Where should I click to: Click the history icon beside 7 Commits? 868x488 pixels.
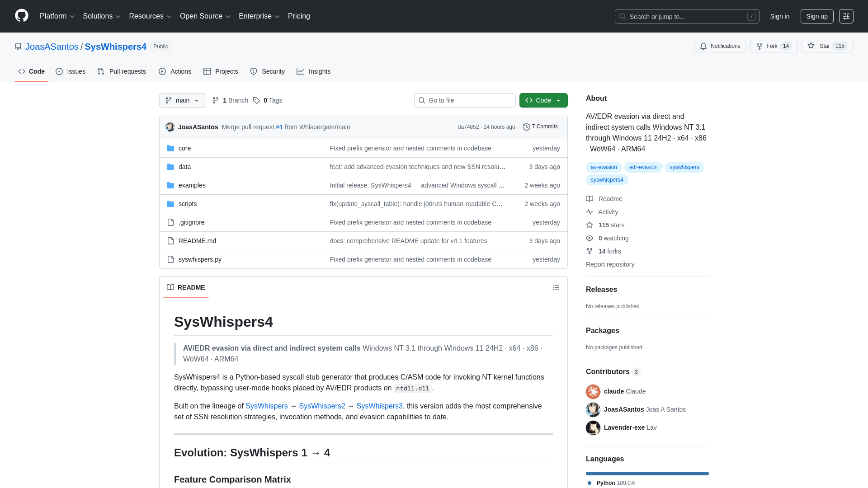pos(526,127)
